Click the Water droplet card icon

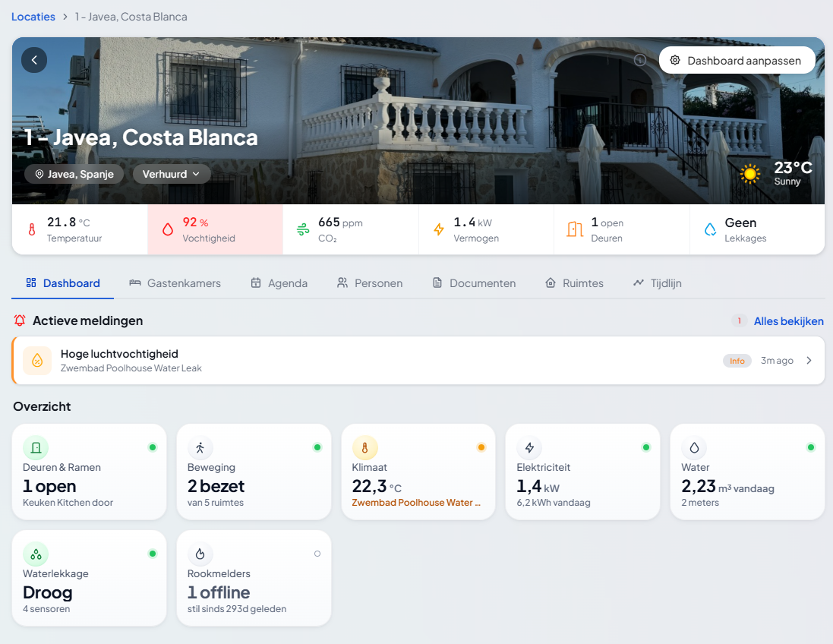click(694, 448)
